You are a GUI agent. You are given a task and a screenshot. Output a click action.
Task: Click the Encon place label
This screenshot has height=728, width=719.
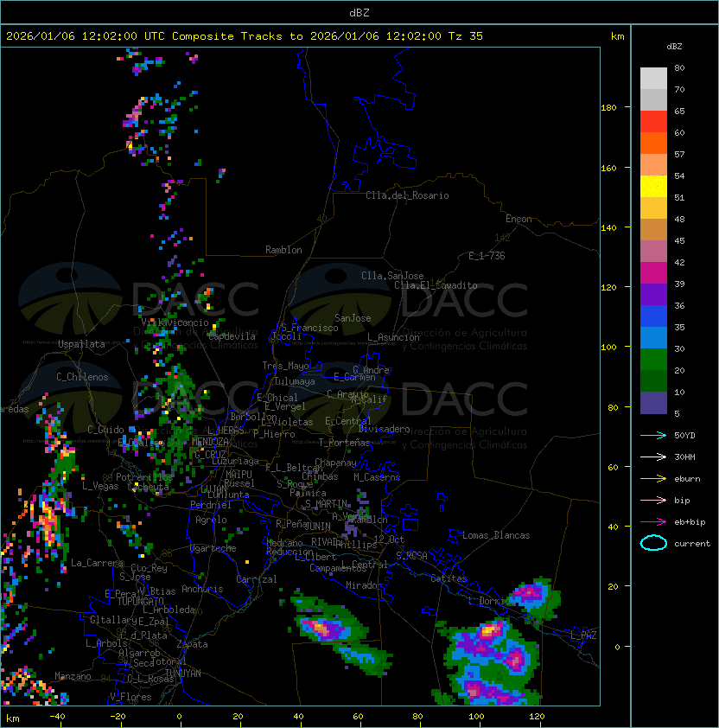coord(519,219)
